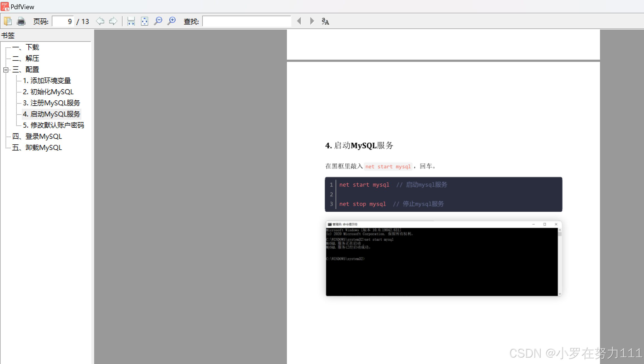The image size is (644, 364).
Task: Find next search match arrow
Action: point(312,21)
